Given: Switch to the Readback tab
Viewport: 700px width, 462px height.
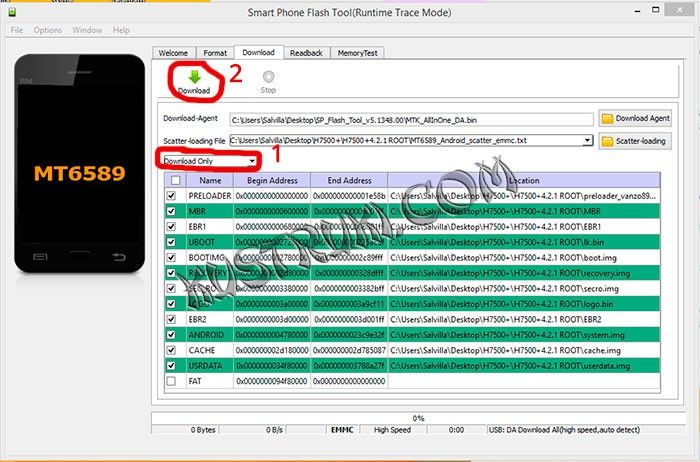Looking at the screenshot, I should (306, 53).
